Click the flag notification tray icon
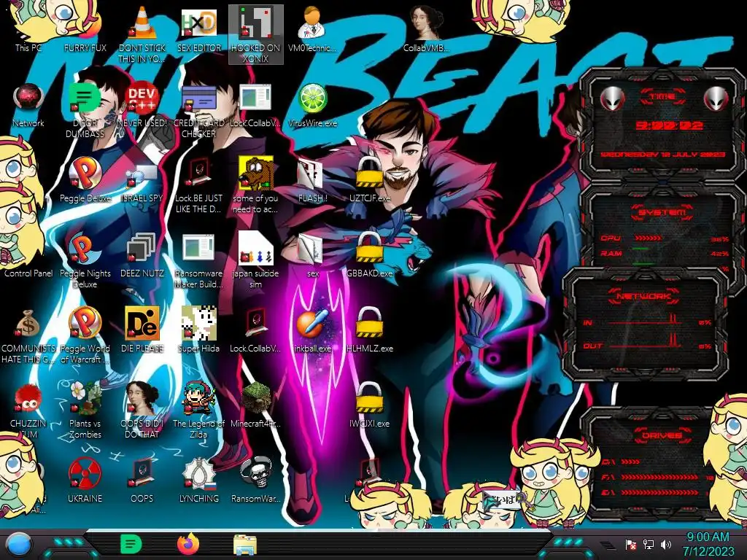The image size is (747, 560). 631,544
